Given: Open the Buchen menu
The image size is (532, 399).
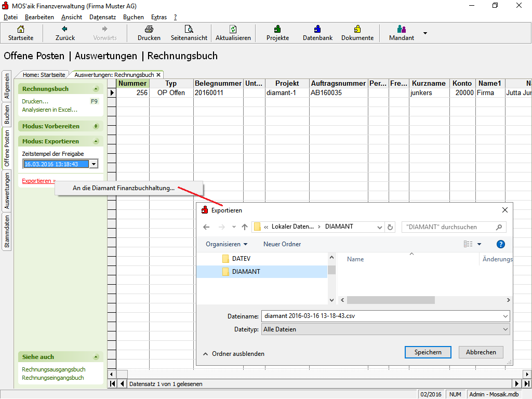Looking at the screenshot, I should (134, 17).
